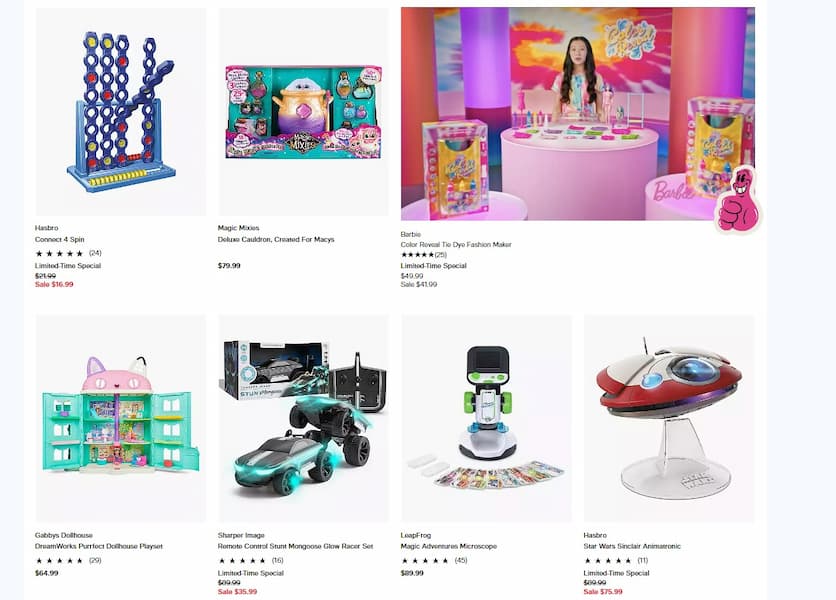
Task: Open Remote Control Stunt Mongoose Glow Racer link
Action: (x=295, y=546)
